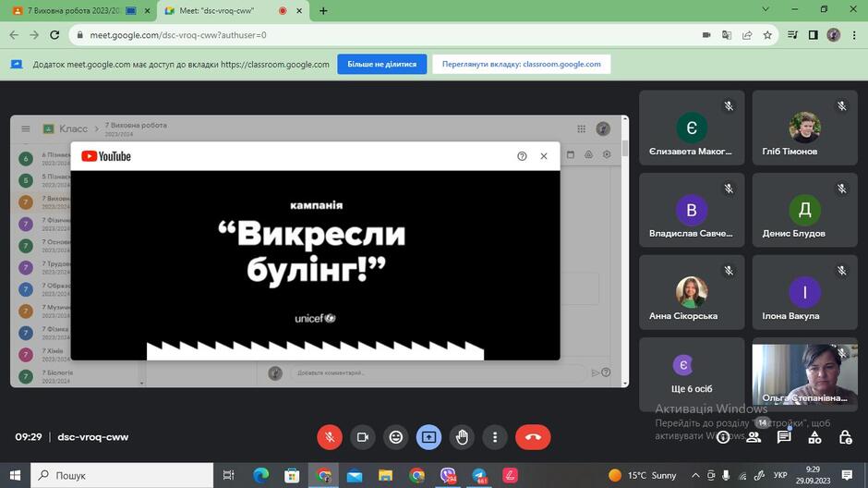Open more options three-dot menu in Meet
The height and width of the screenshot is (488, 868).
point(495,437)
